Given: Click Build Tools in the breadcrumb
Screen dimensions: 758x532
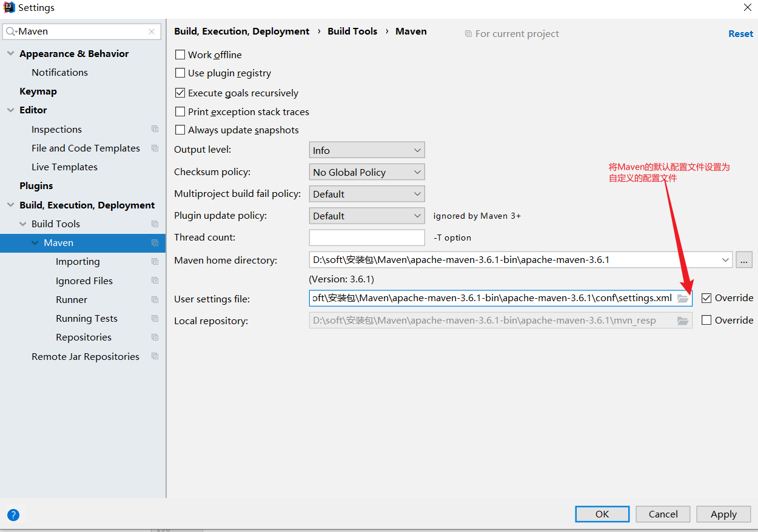Looking at the screenshot, I should tap(352, 31).
